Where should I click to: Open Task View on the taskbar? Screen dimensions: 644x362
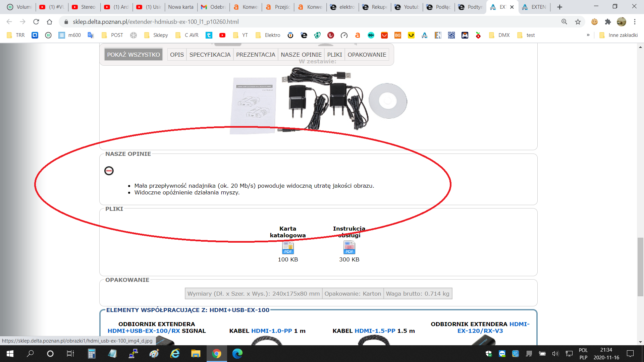tap(70, 354)
